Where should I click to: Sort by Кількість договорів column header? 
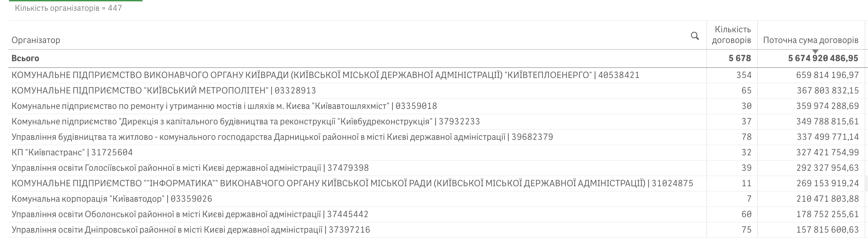tap(731, 35)
